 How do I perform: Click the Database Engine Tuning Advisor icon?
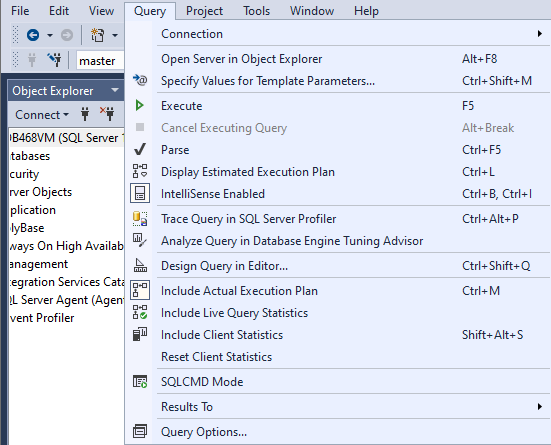(x=140, y=240)
